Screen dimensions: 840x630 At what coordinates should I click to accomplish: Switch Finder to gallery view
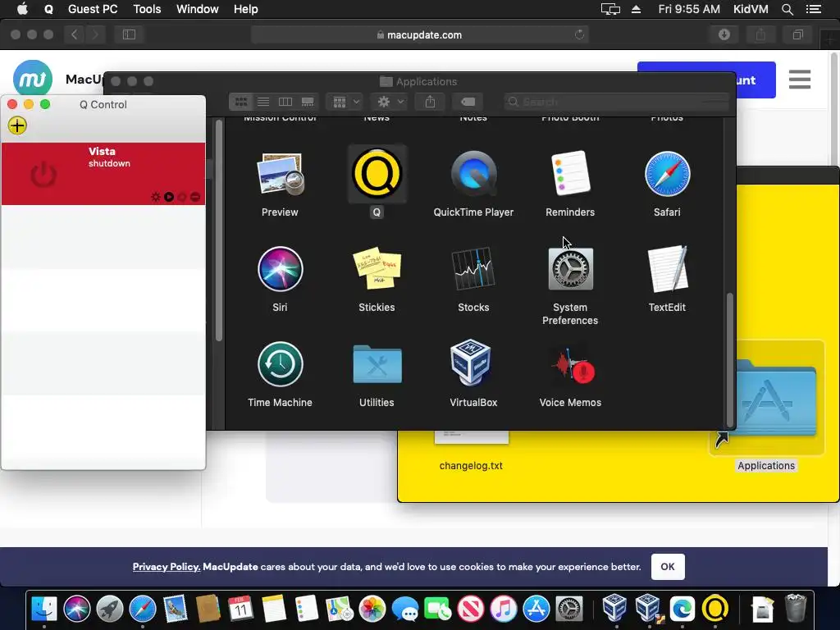click(x=308, y=102)
